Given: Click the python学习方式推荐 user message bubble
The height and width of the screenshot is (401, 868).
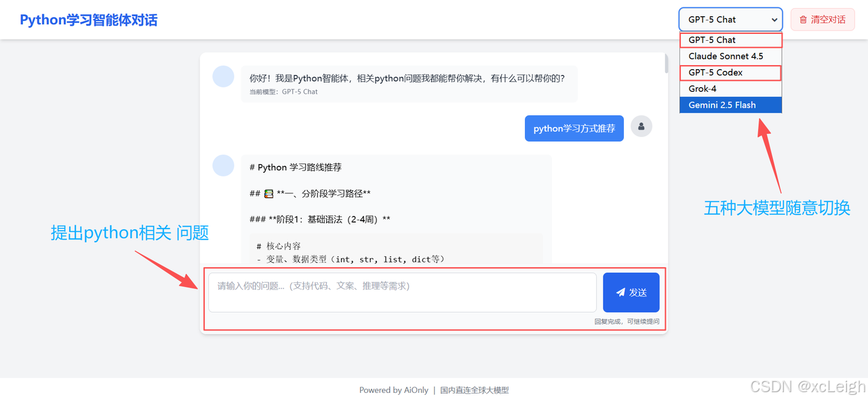Looking at the screenshot, I should pyautogui.click(x=574, y=128).
